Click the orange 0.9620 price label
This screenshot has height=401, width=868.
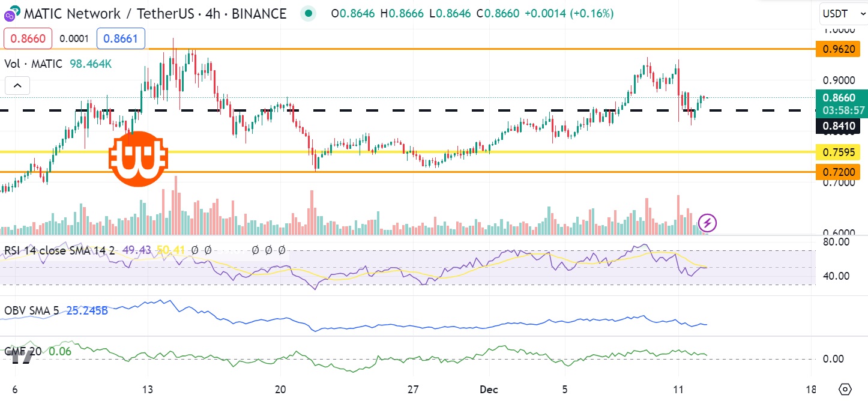click(839, 49)
